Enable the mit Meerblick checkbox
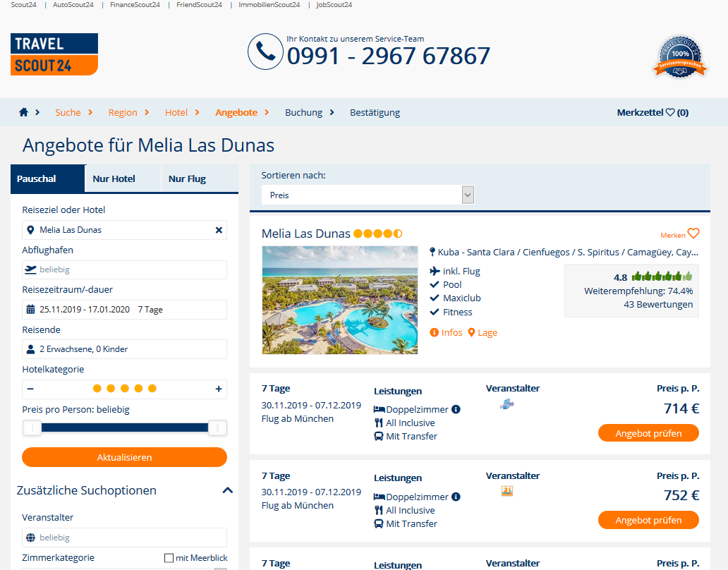 point(169,558)
